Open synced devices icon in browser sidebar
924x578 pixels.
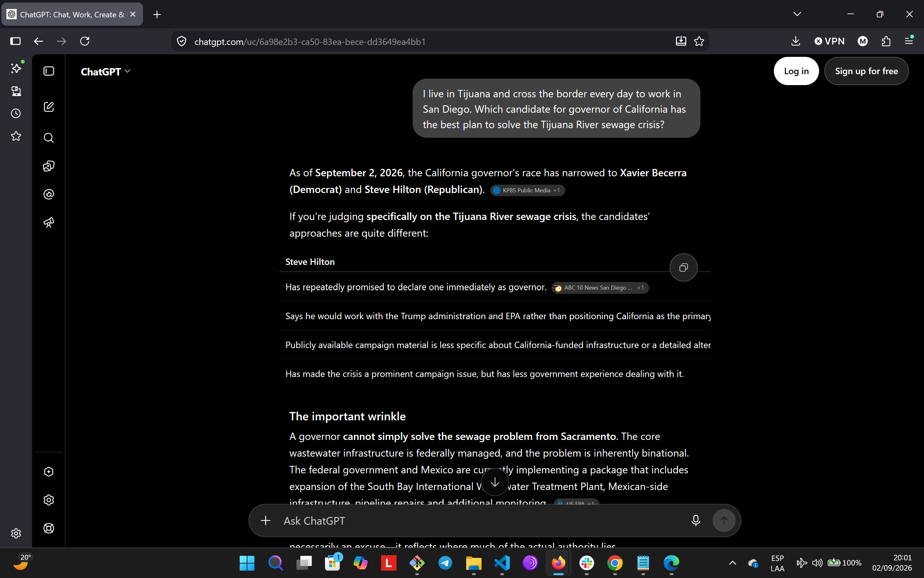click(x=16, y=91)
